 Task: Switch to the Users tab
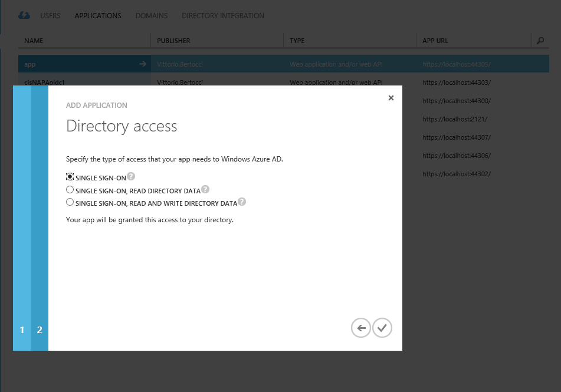[51, 16]
